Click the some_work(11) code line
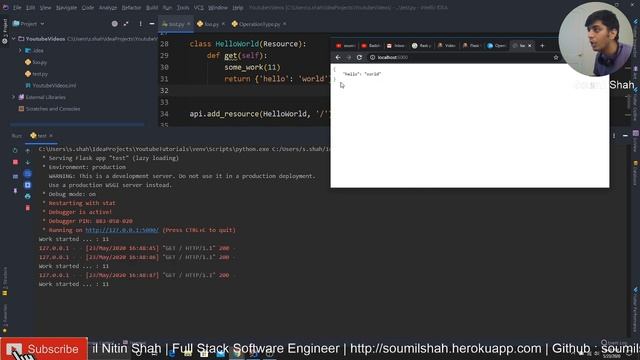 [x=252, y=67]
